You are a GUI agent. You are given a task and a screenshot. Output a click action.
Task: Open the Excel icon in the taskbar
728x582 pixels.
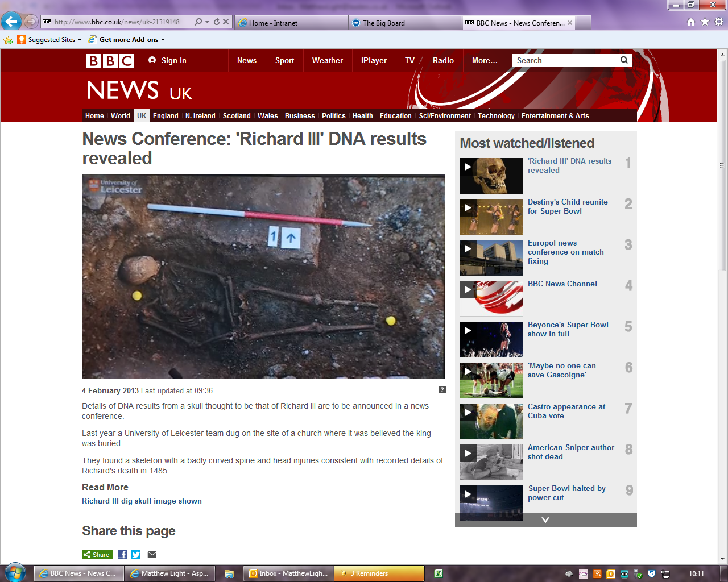coord(439,573)
